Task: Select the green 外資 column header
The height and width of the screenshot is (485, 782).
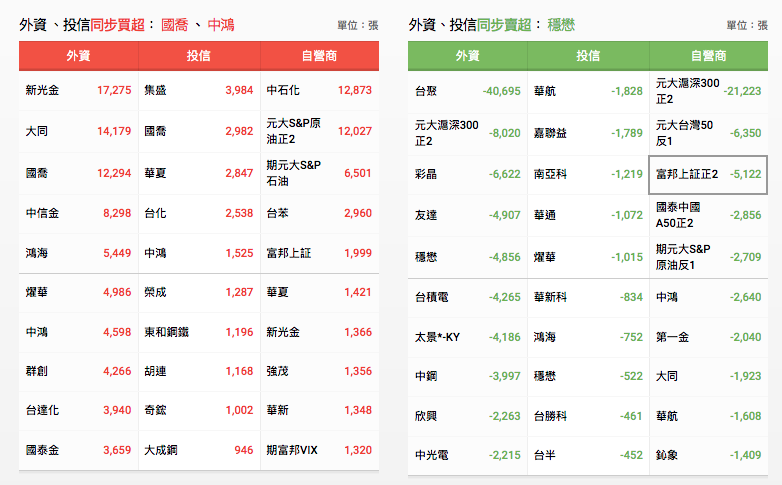Action: (x=468, y=56)
